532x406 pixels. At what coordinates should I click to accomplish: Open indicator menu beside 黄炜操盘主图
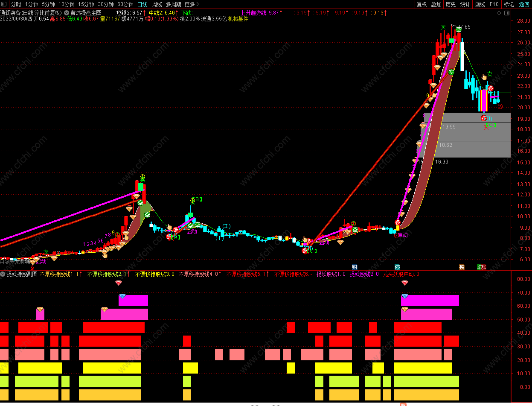67,13
